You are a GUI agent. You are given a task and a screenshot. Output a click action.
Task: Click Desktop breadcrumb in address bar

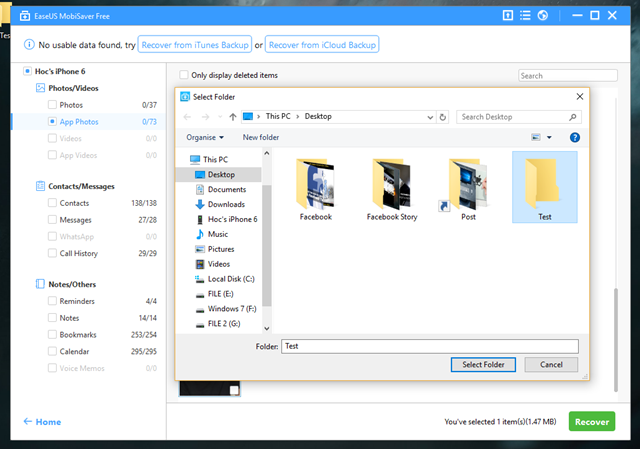[318, 116]
